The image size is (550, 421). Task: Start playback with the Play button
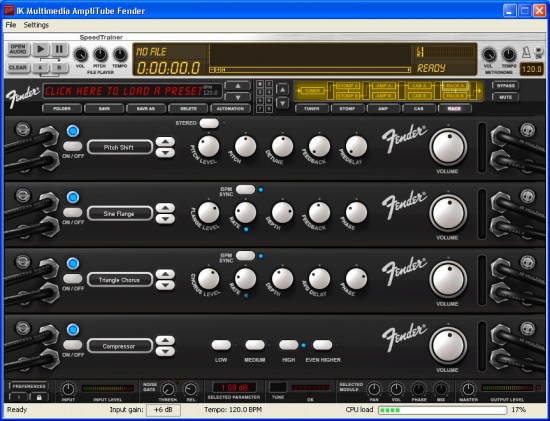click(x=41, y=49)
